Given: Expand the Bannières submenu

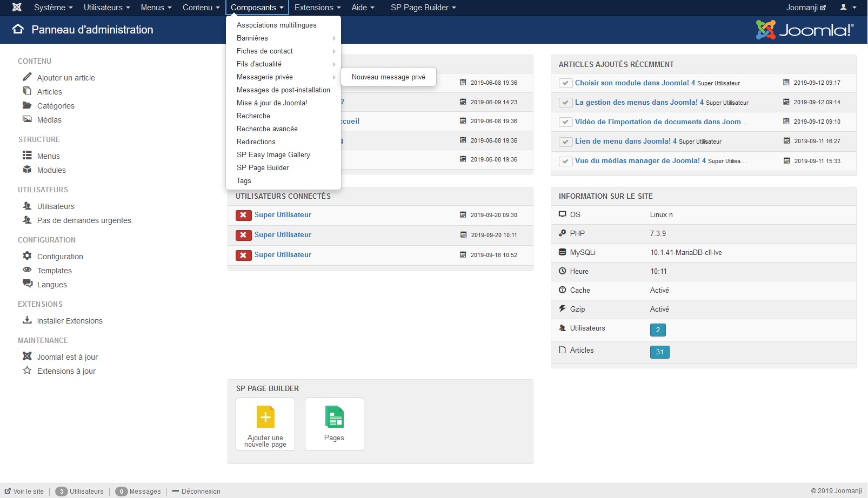Looking at the screenshot, I should pos(283,38).
